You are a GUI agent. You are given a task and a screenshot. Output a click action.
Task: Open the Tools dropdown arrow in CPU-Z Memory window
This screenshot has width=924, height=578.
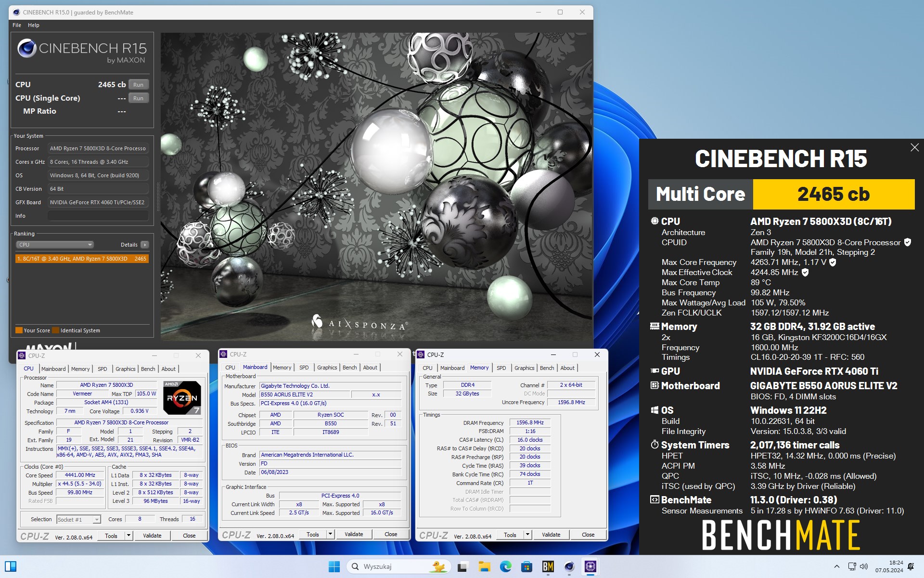pyautogui.click(x=527, y=535)
